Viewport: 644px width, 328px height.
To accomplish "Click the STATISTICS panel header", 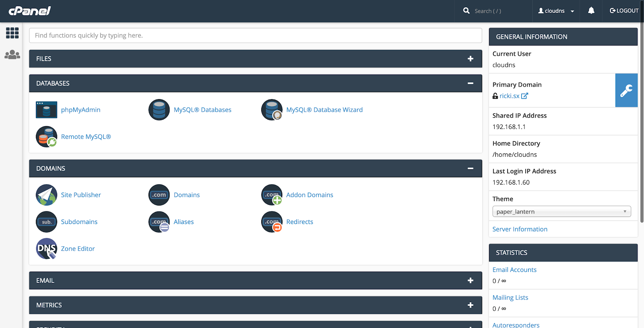I will tap(563, 253).
